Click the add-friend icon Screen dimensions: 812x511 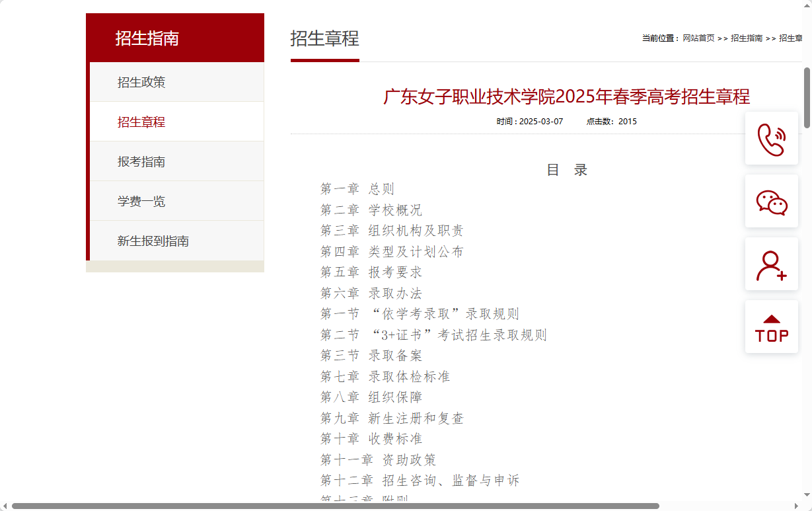click(771, 264)
